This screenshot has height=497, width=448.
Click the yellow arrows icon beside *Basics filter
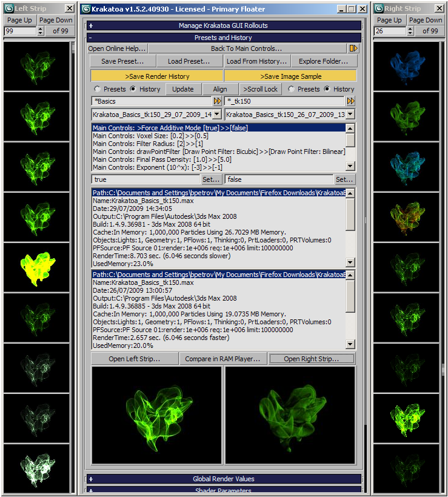[217, 101]
